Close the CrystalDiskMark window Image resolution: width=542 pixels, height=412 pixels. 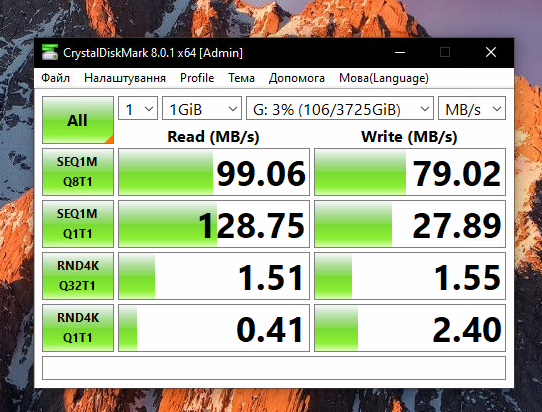coord(491,53)
